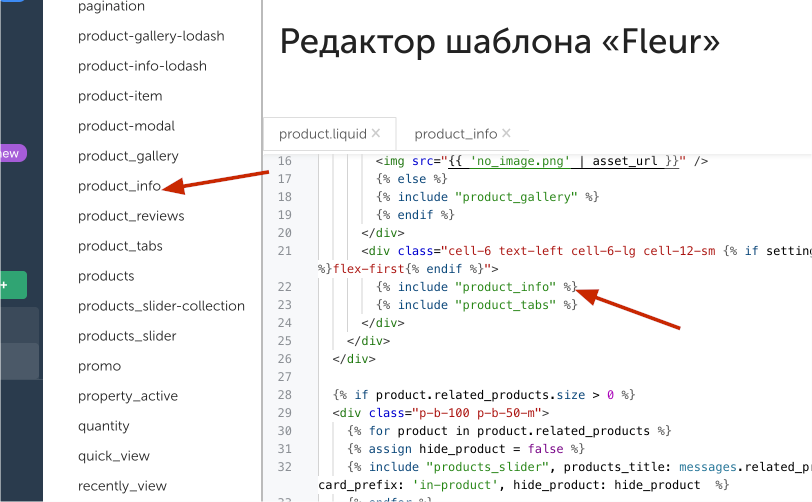Screen dimensions: 812x502
Task: Open the product_gallery template file
Action: click(x=128, y=156)
